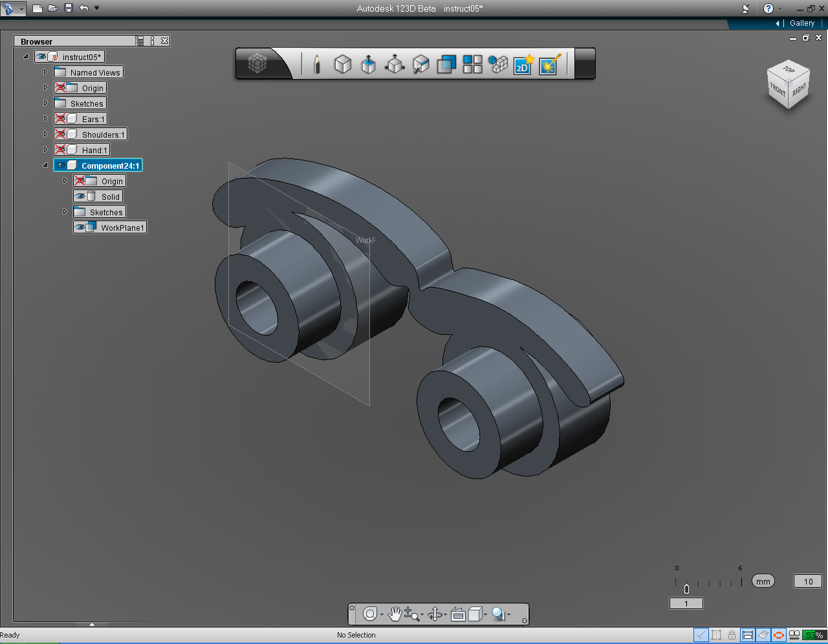Viewport: 828px width, 644px height.
Task: Toggle visibility eye of instruct05*
Action: pyautogui.click(x=41, y=57)
